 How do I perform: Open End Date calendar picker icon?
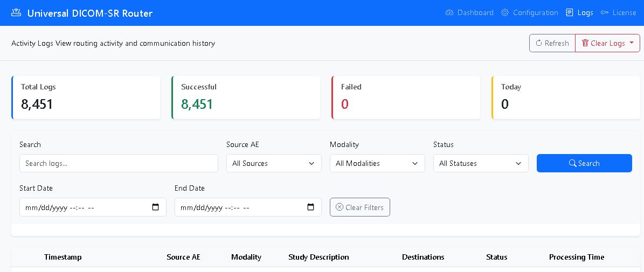[x=310, y=207]
